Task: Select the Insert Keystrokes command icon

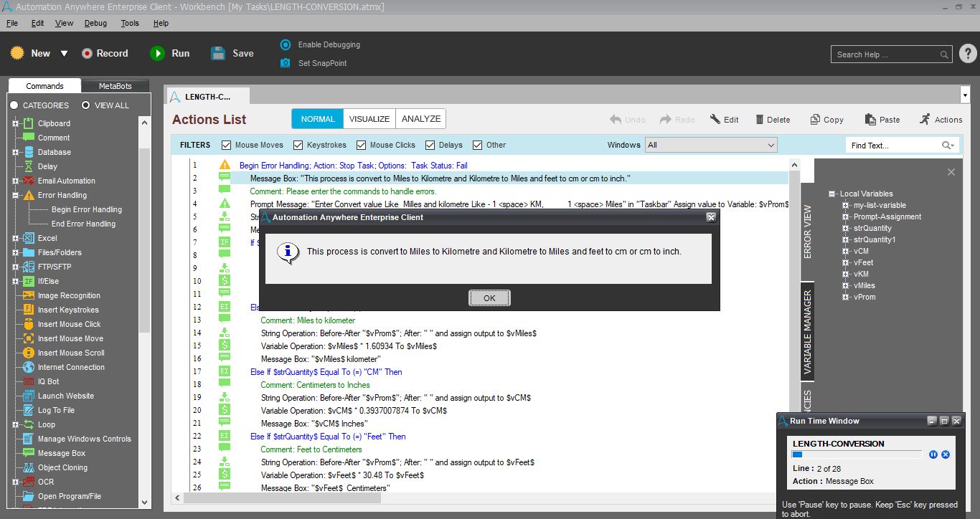Action: tap(29, 310)
